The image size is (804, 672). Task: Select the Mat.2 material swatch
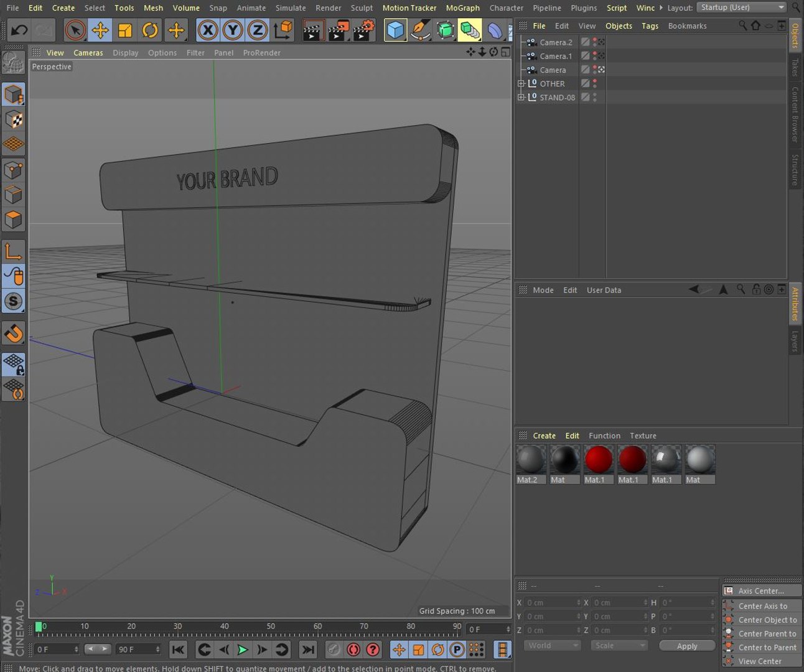point(531,464)
